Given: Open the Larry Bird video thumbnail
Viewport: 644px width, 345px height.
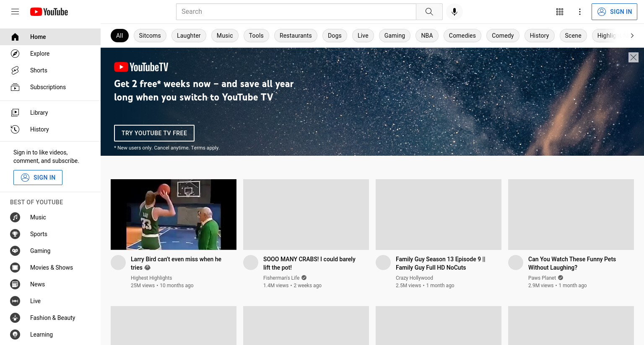Looking at the screenshot, I should [x=174, y=214].
